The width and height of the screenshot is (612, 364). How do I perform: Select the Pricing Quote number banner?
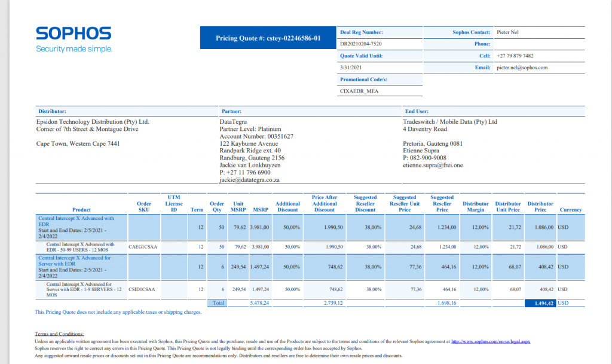(x=268, y=38)
